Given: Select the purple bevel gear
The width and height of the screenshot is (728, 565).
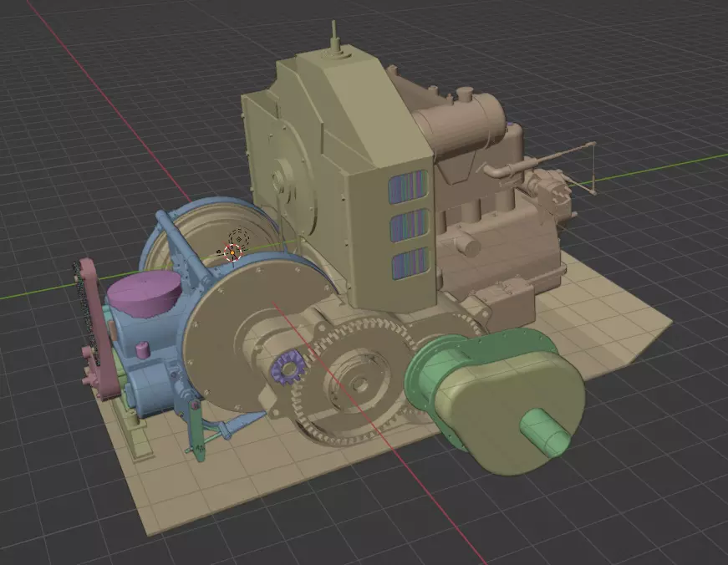Looking at the screenshot, I should [x=287, y=368].
